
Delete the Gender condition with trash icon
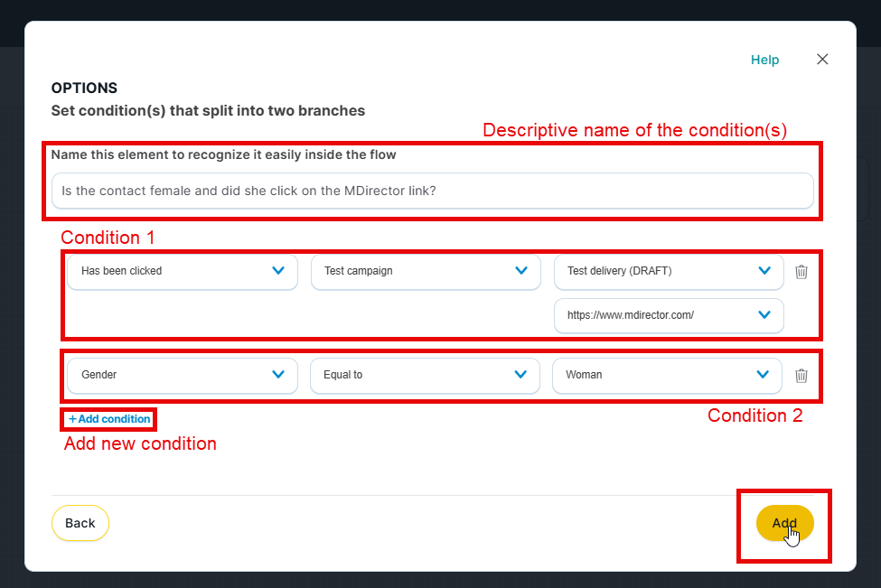tap(801, 376)
